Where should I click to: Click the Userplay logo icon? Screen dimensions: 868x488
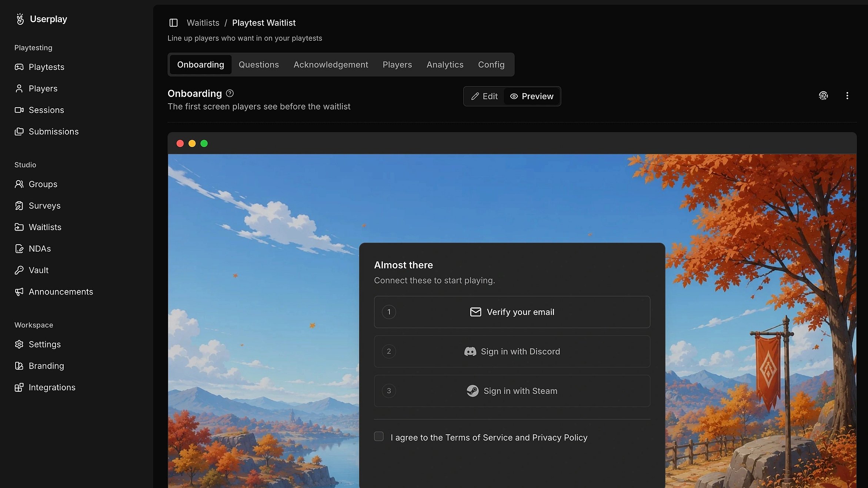pos(20,19)
